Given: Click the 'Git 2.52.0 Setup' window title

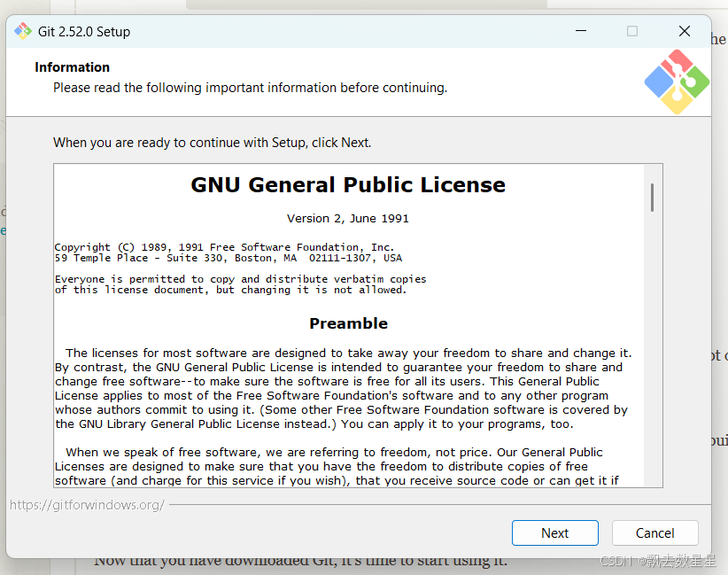Looking at the screenshot, I should [84, 32].
